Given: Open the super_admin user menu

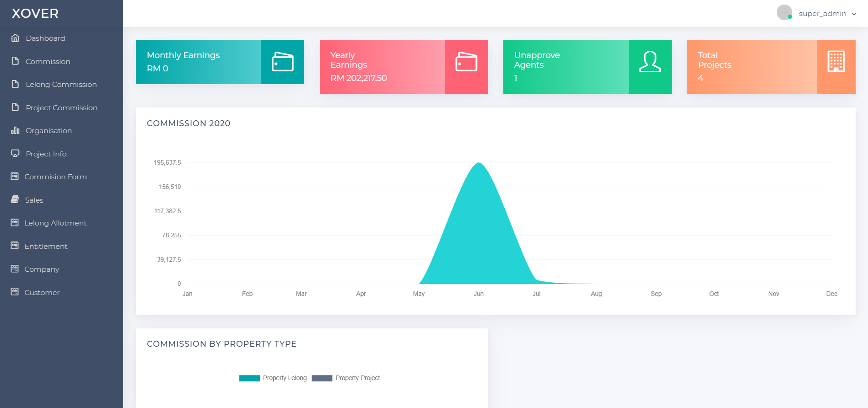Looking at the screenshot, I should point(822,14).
